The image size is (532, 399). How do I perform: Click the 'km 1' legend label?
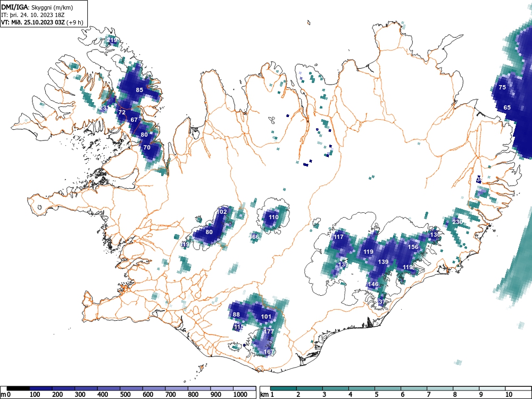pos(268,394)
